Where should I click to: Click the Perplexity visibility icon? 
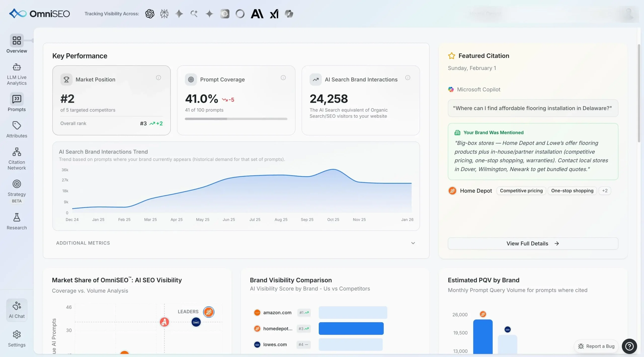164,14
